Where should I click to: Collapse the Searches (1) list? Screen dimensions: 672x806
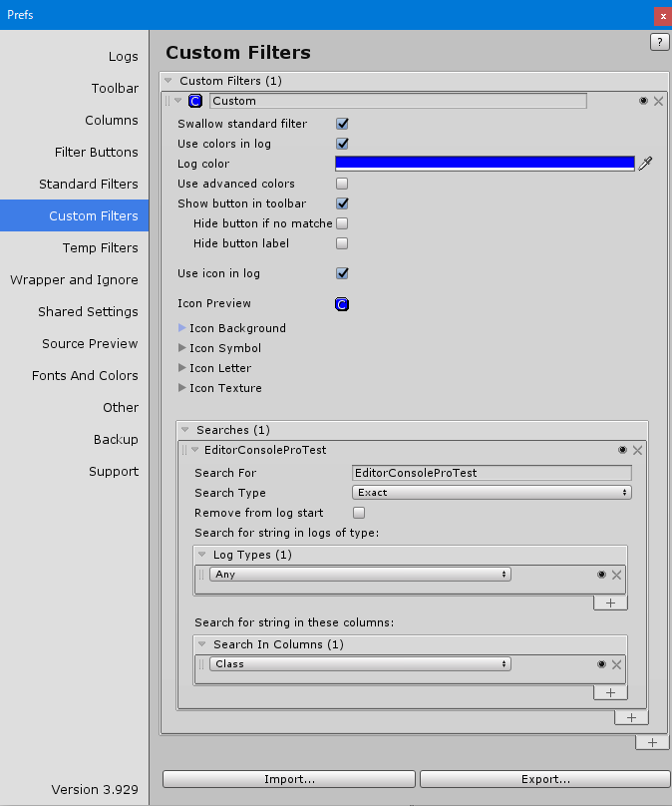pos(185,430)
